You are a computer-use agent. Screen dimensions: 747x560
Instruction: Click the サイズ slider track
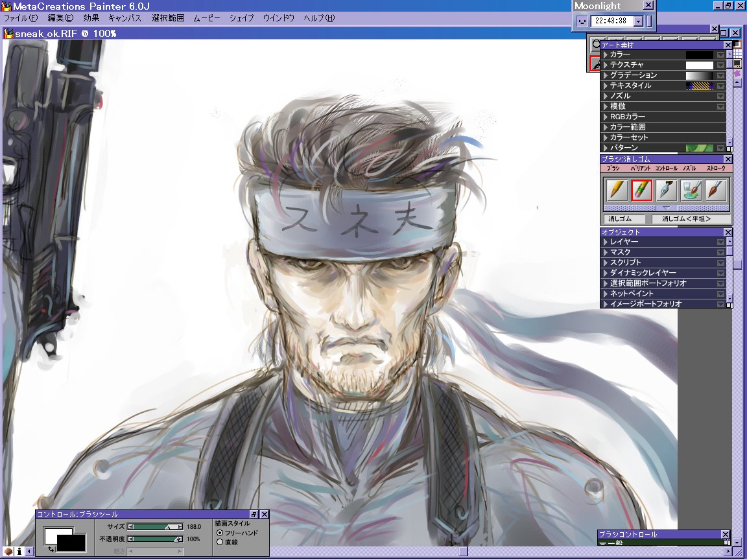pyautogui.click(x=156, y=527)
